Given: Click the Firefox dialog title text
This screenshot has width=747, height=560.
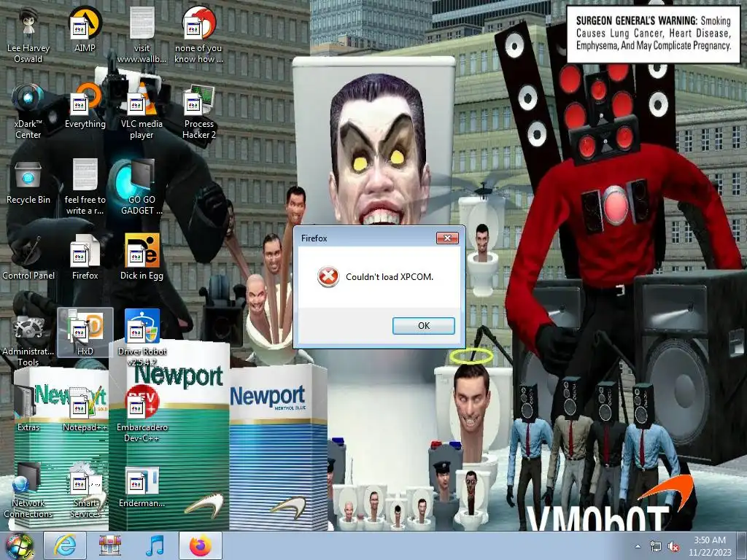Looking at the screenshot, I should (x=314, y=238).
